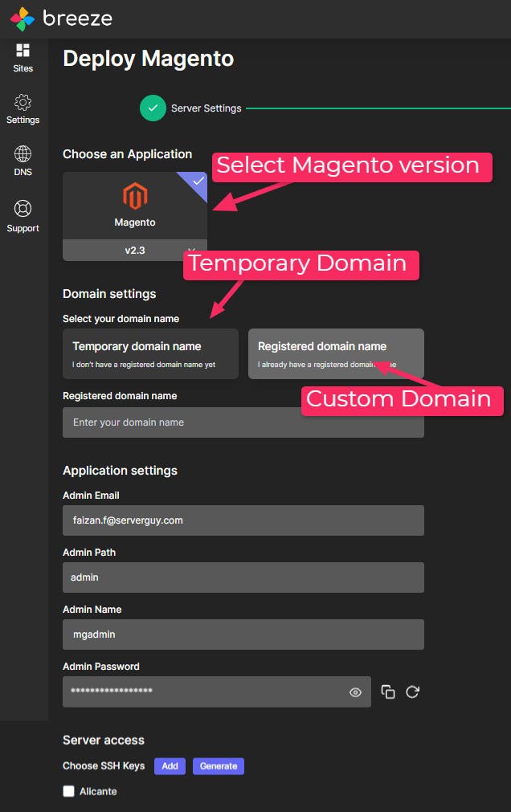Regenerate the admin password

click(x=412, y=692)
